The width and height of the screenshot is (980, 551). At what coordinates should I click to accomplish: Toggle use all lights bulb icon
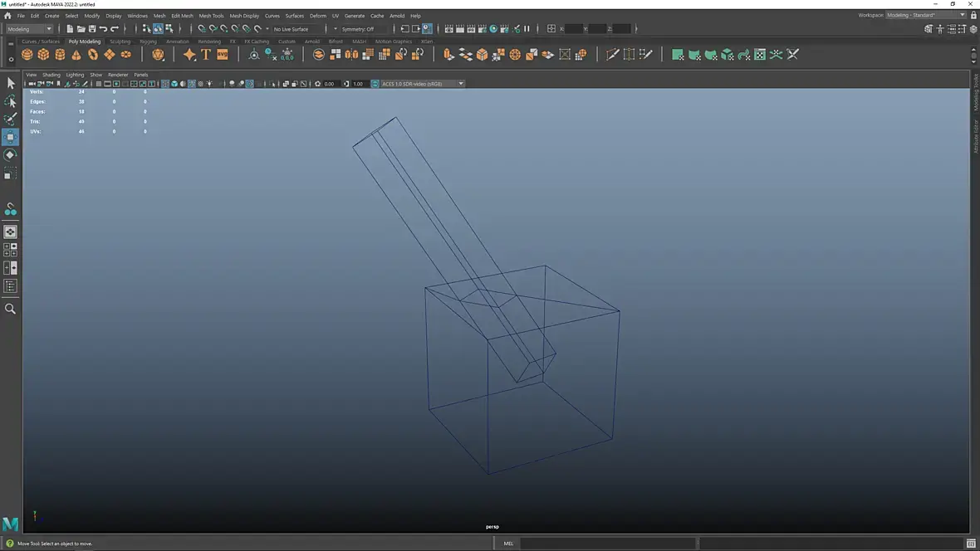(x=209, y=84)
